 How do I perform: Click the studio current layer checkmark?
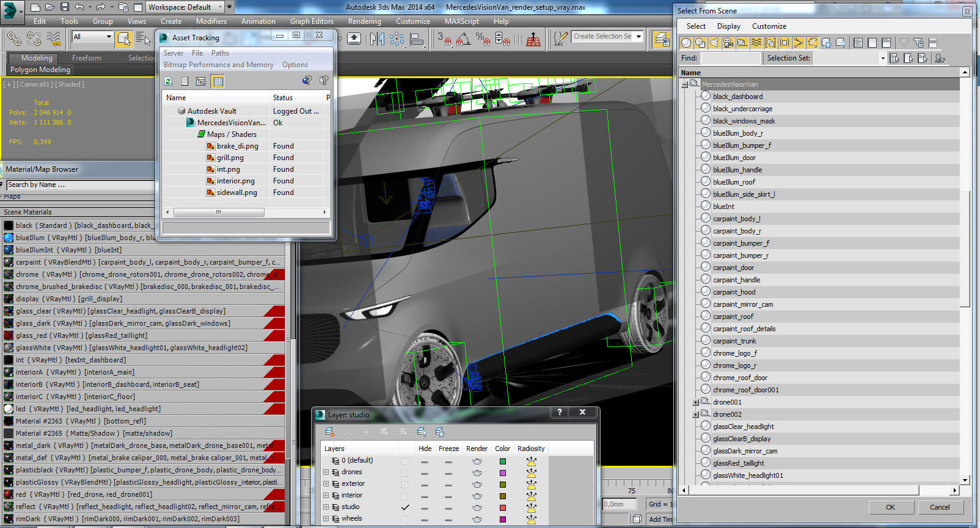pyautogui.click(x=404, y=507)
